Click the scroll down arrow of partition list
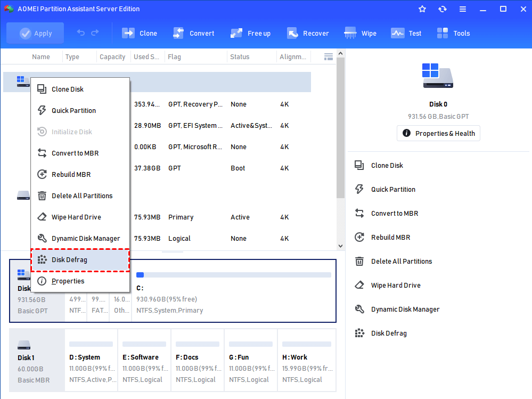The image size is (532, 399). 341,246
